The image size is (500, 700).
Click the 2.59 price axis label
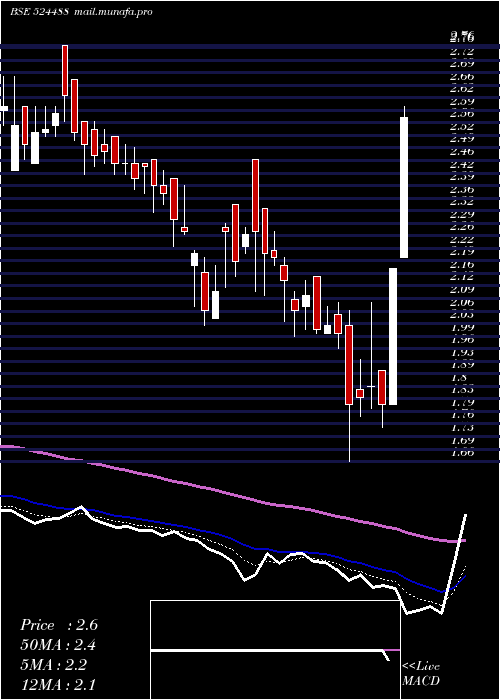tap(462, 102)
